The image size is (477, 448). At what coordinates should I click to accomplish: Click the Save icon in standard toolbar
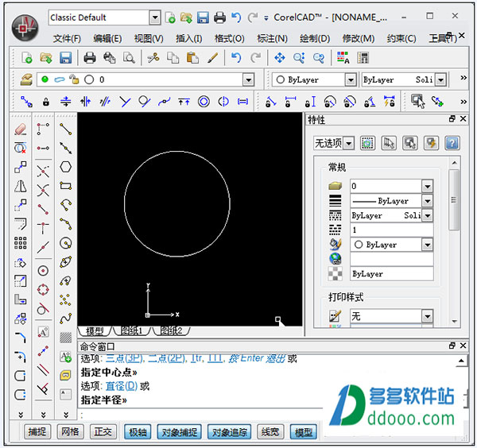(x=65, y=58)
